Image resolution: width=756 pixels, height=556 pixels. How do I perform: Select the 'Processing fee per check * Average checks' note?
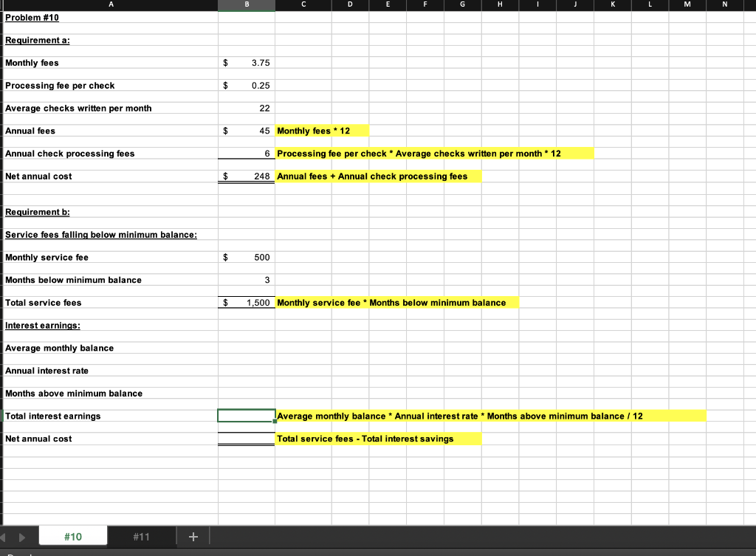(434, 154)
